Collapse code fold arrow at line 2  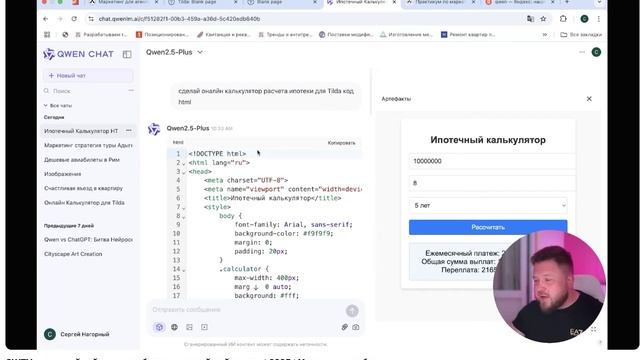pyautogui.click(x=184, y=163)
